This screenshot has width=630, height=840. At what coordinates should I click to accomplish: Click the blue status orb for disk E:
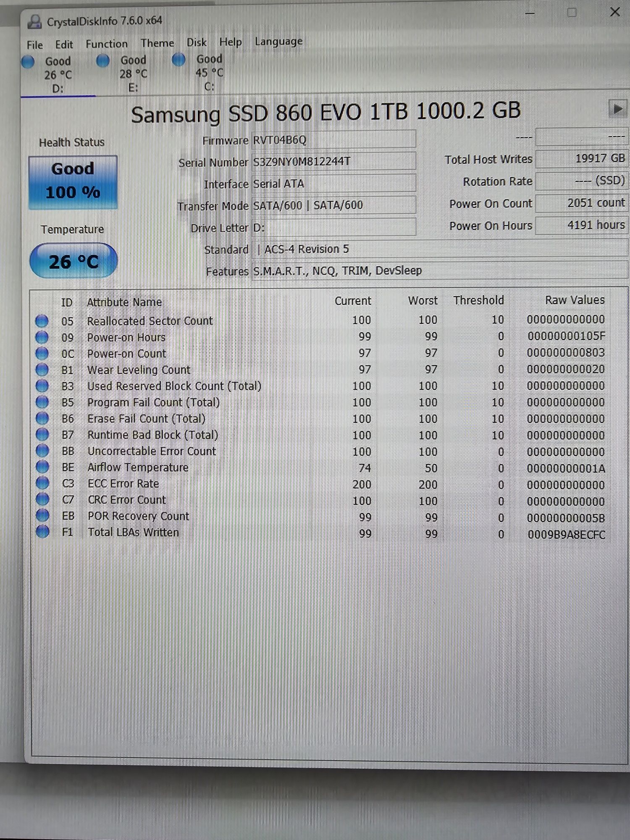tap(103, 61)
